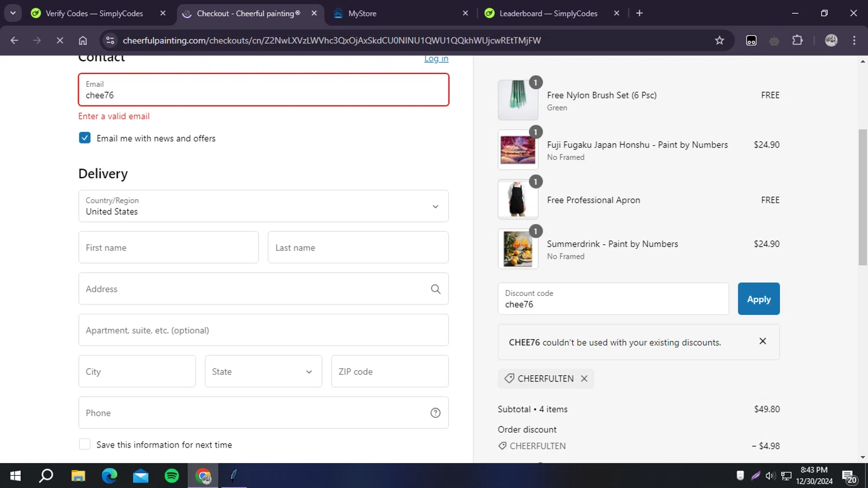This screenshot has height=488, width=868.
Task: Enable Save this information for next time
Action: [x=85, y=445]
